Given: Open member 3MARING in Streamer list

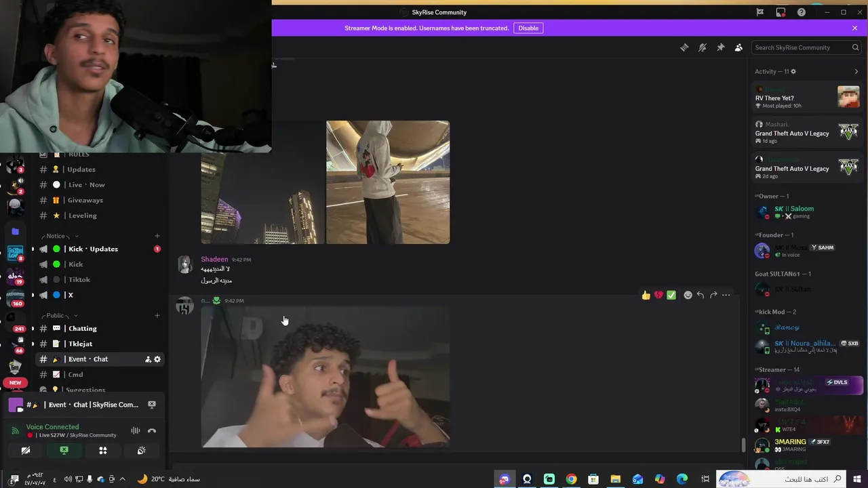Looking at the screenshot, I should (x=808, y=445).
